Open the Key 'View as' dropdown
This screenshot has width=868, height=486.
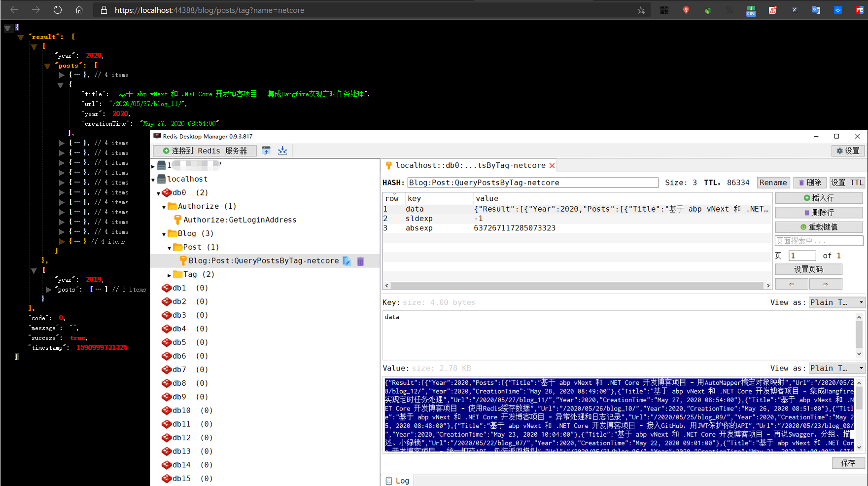(837, 302)
